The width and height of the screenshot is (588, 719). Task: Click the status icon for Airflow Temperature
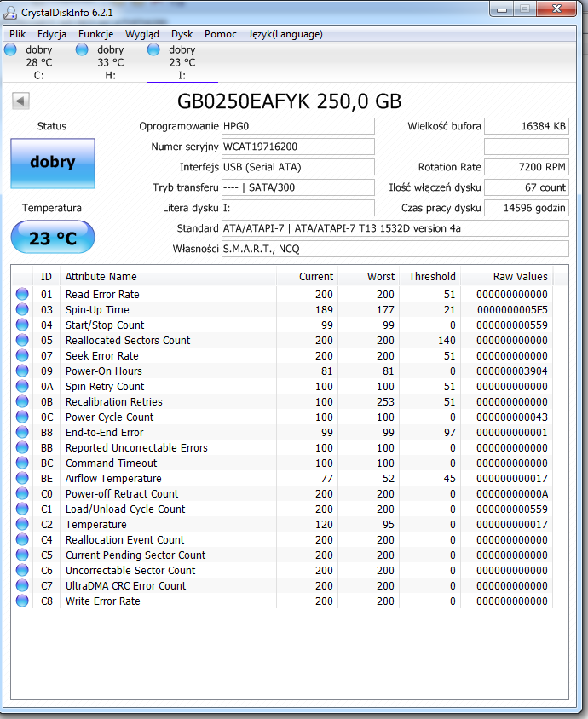22,478
